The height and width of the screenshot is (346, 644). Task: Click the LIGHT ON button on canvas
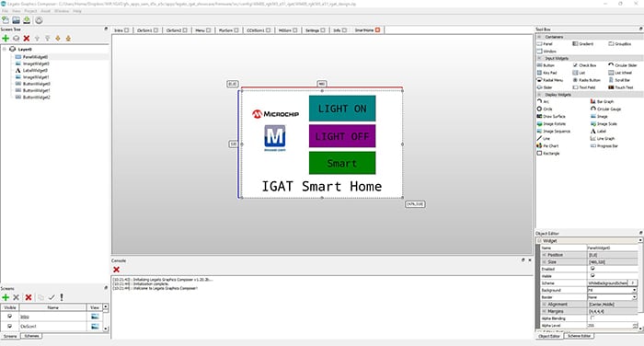tap(342, 109)
